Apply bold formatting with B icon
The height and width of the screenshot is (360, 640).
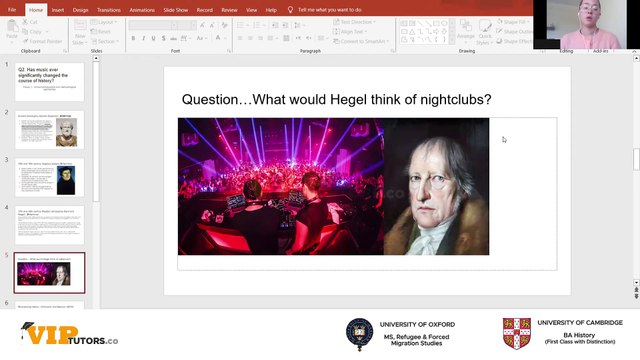pos(133,38)
